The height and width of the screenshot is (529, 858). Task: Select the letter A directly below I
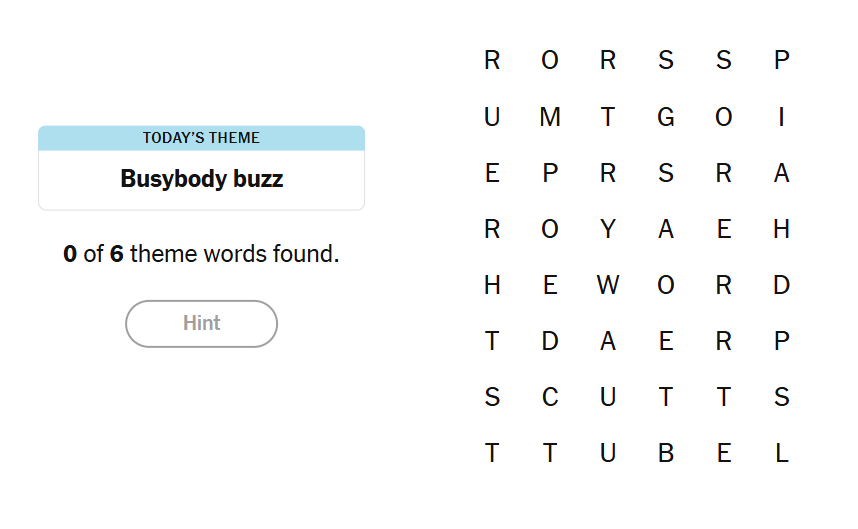pyautogui.click(x=781, y=174)
